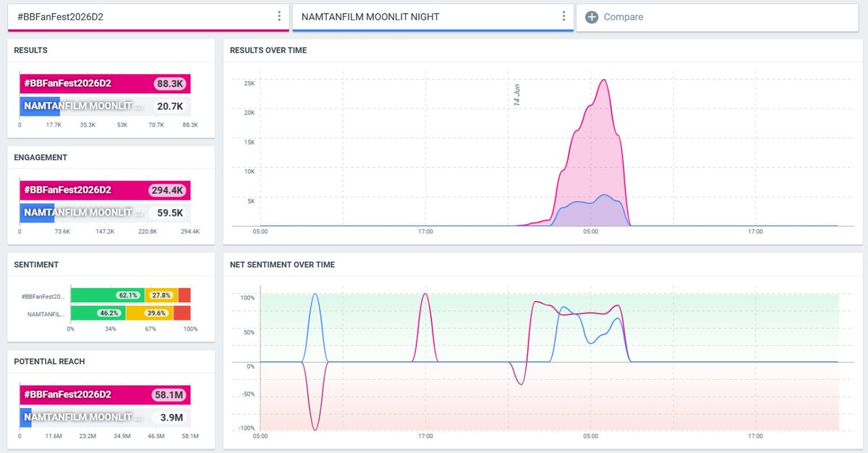Click the RESULTS panel heading

point(31,51)
